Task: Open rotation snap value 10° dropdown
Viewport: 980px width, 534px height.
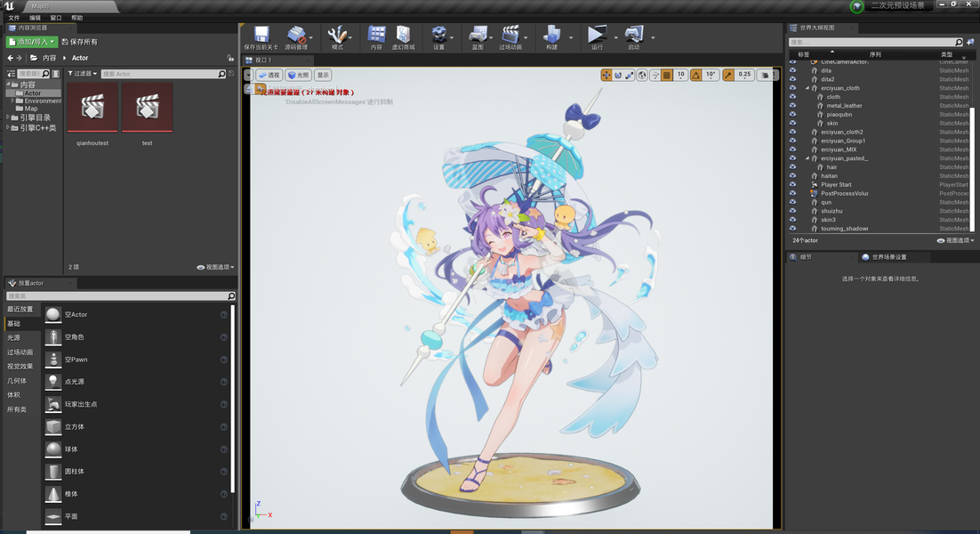Action: [711, 75]
